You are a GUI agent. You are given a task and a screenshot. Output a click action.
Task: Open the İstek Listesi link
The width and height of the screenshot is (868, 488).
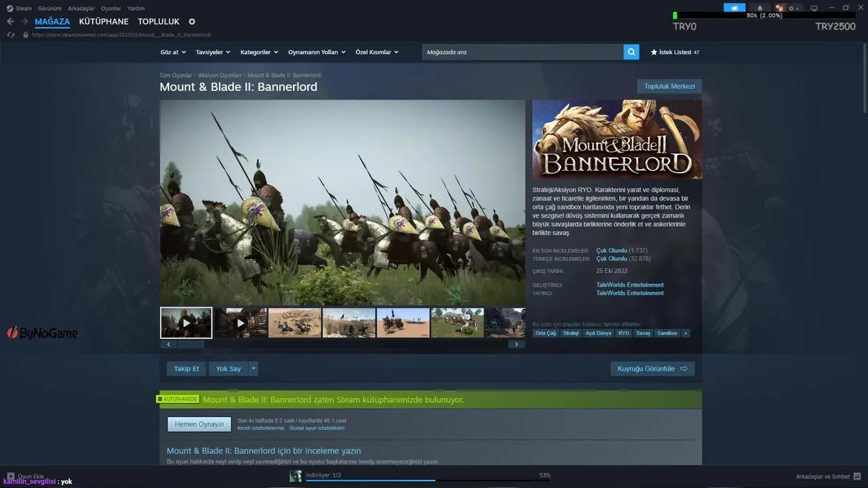tap(675, 52)
